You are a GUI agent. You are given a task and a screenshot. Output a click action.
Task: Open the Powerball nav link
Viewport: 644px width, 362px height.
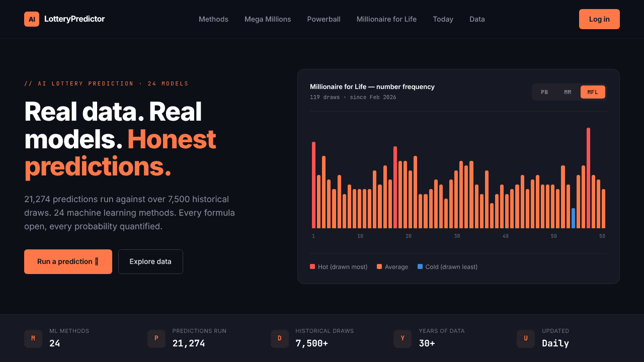(x=324, y=19)
